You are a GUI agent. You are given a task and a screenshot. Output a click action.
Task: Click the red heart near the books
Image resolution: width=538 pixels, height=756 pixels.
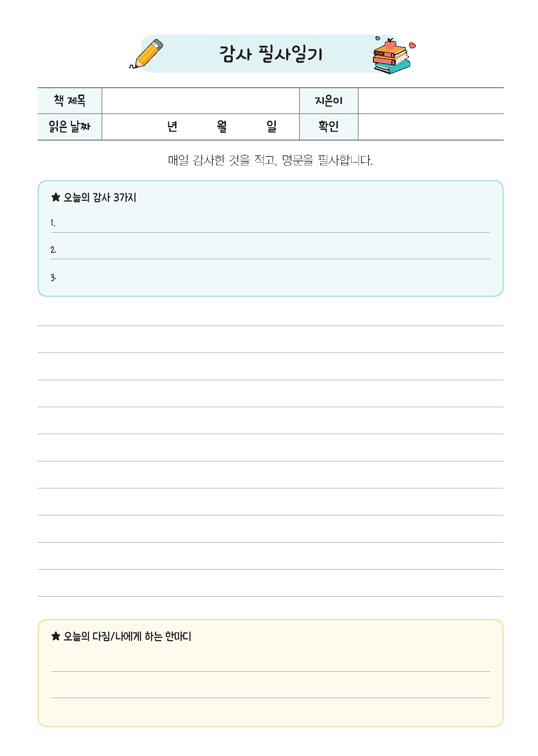point(412,45)
